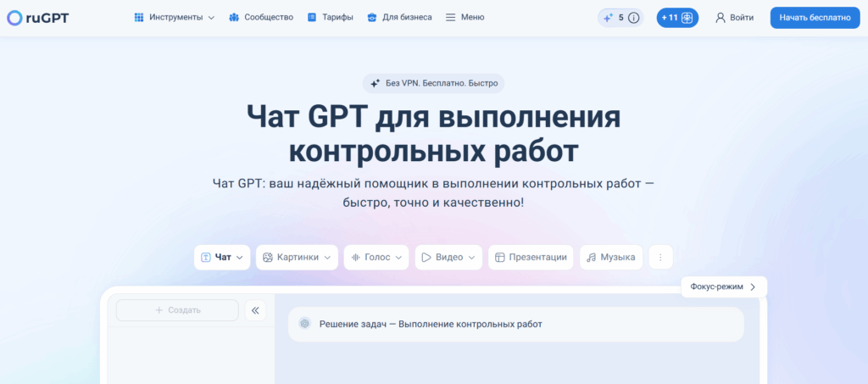Click the ruGPT logo
The height and width of the screenshot is (384, 868).
pyautogui.click(x=38, y=18)
